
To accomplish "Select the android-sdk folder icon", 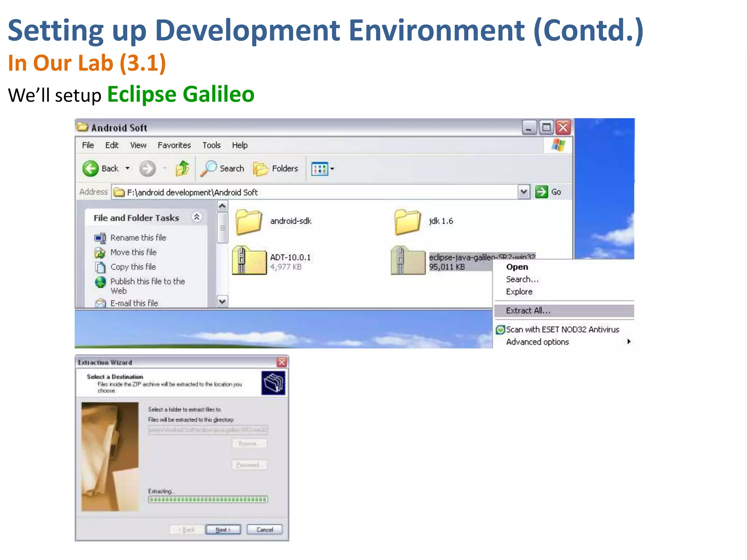I will click(249, 222).
